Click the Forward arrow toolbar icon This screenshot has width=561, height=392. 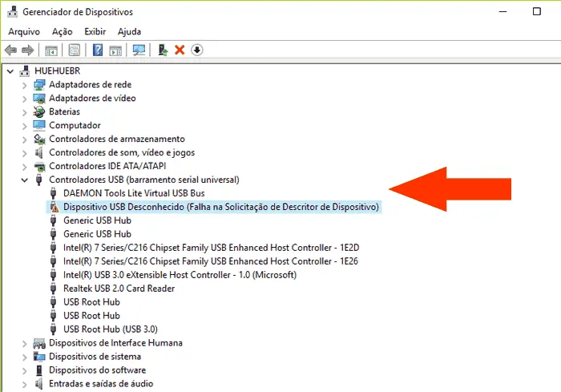tap(28, 51)
